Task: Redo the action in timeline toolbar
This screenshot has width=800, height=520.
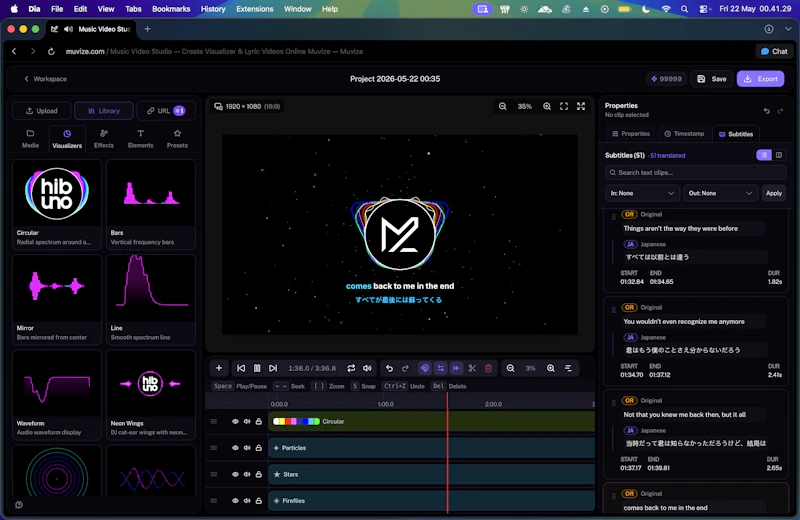Action: (x=405, y=368)
